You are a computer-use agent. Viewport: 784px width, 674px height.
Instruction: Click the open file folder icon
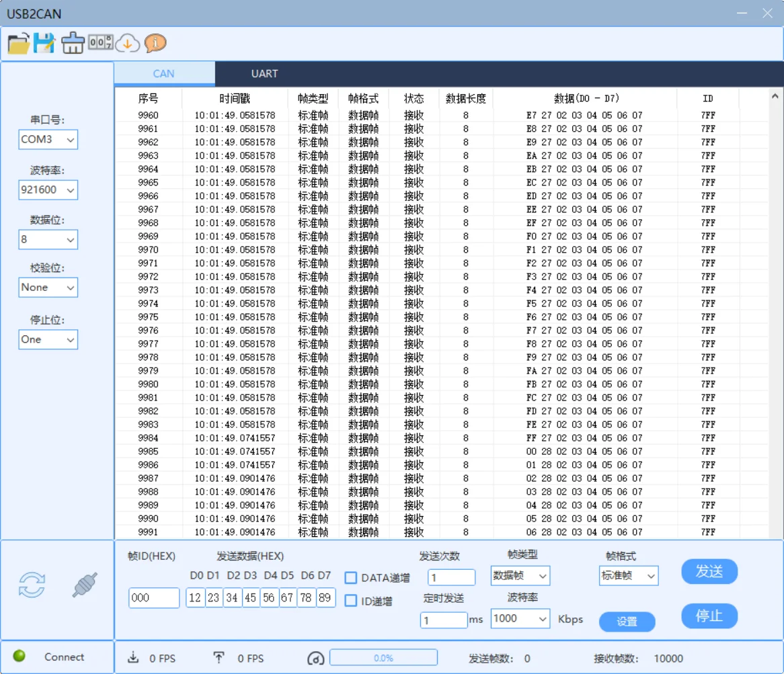pyautogui.click(x=18, y=44)
